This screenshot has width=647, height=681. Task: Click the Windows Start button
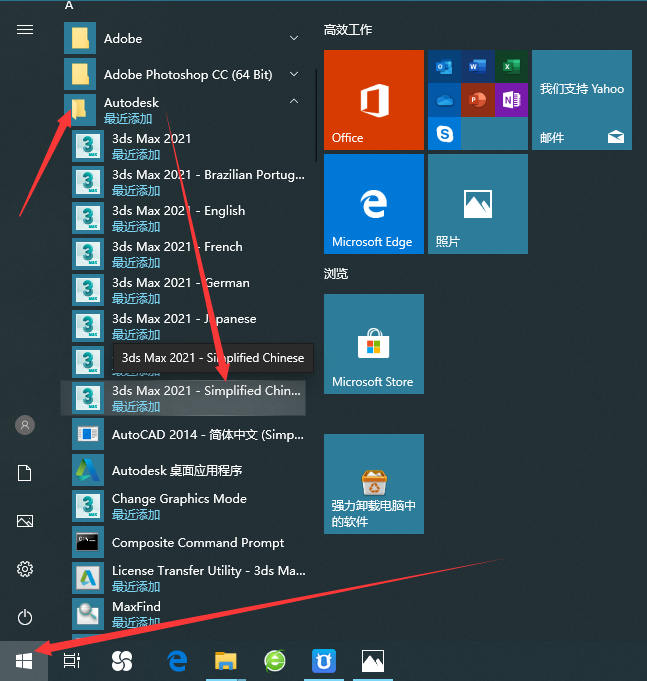click(24, 660)
